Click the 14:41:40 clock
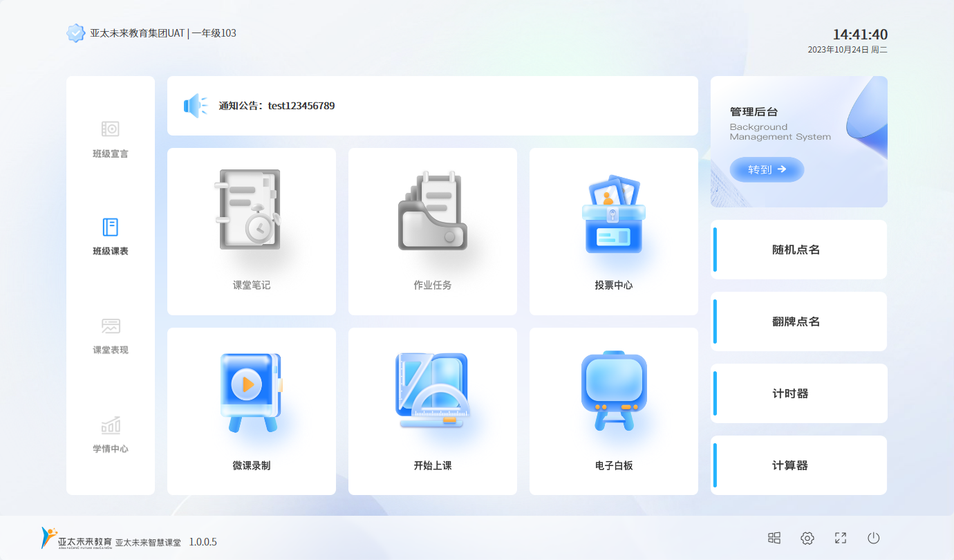The image size is (954, 560). 860,35
